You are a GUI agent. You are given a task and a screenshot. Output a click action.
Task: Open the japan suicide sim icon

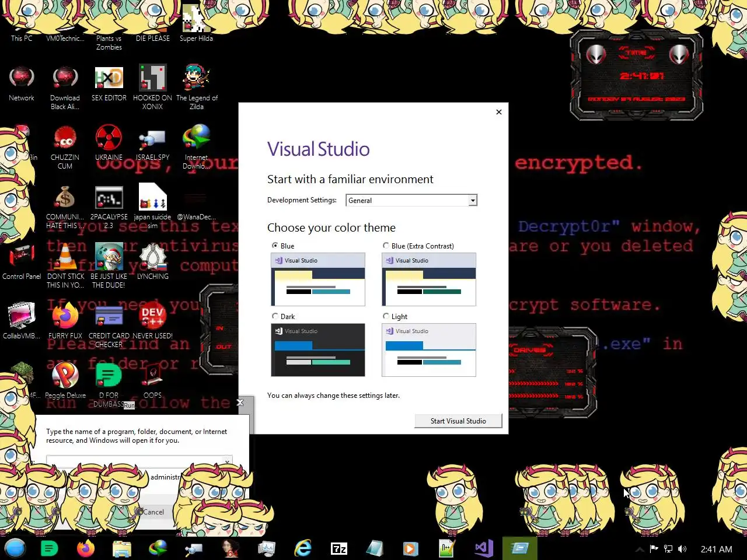click(x=152, y=207)
